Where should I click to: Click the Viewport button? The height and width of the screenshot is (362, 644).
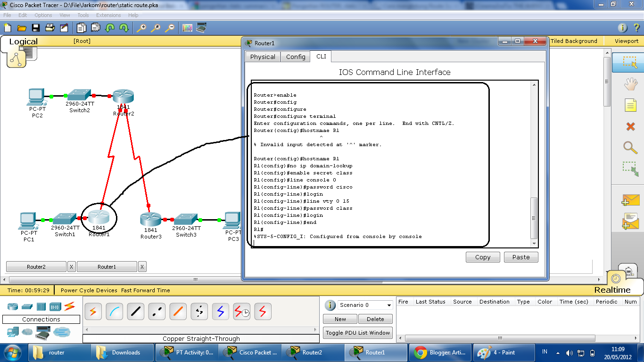point(627,41)
